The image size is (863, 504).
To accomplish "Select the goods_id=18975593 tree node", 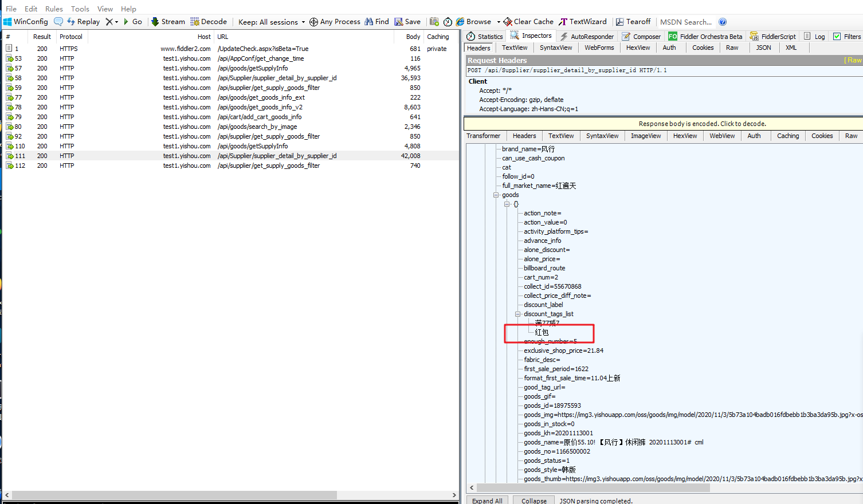I will tap(552, 406).
